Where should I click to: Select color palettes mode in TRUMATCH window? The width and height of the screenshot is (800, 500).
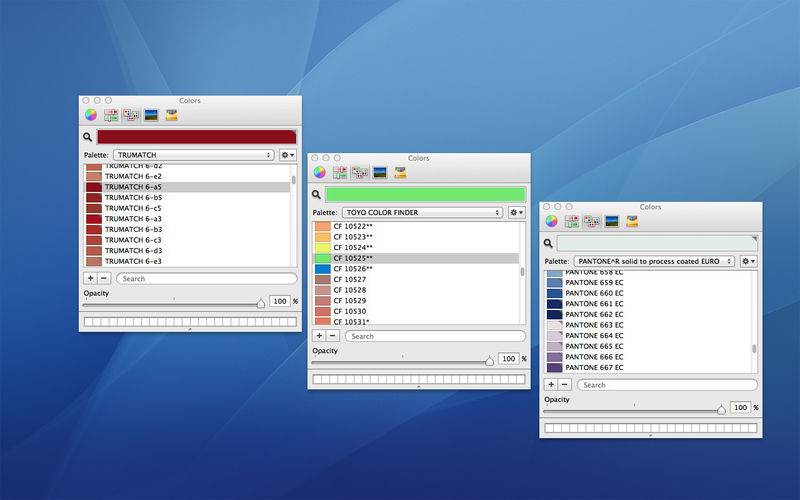[131, 115]
